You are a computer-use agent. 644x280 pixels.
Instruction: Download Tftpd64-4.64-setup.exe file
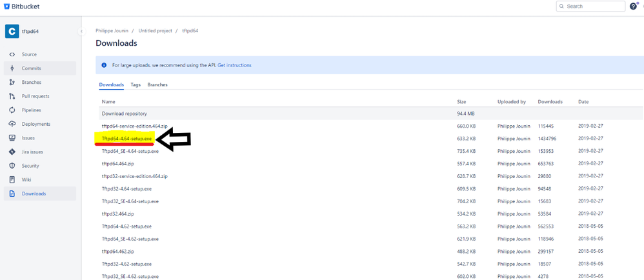[x=126, y=139]
